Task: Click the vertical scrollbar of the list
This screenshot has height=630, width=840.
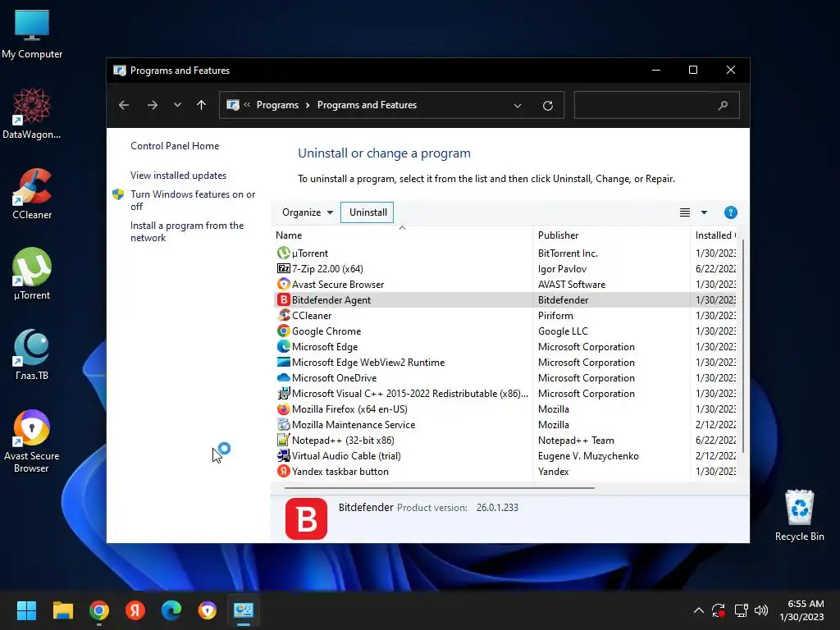Action: pyautogui.click(x=742, y=346)
